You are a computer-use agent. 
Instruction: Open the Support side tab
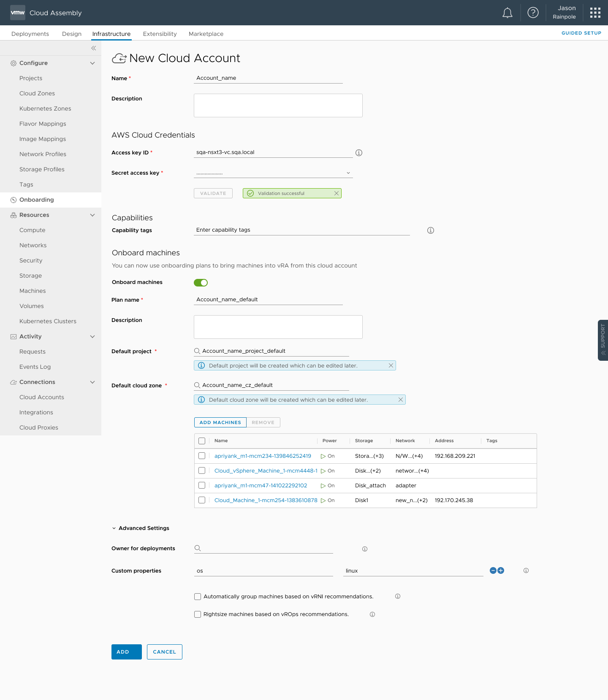pos(603,340)
